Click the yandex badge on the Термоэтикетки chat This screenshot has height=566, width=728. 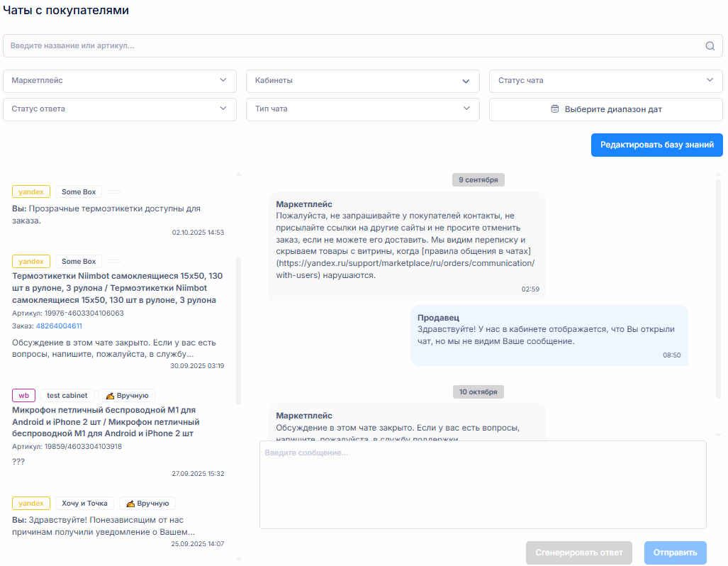click(x=31, y=262)
